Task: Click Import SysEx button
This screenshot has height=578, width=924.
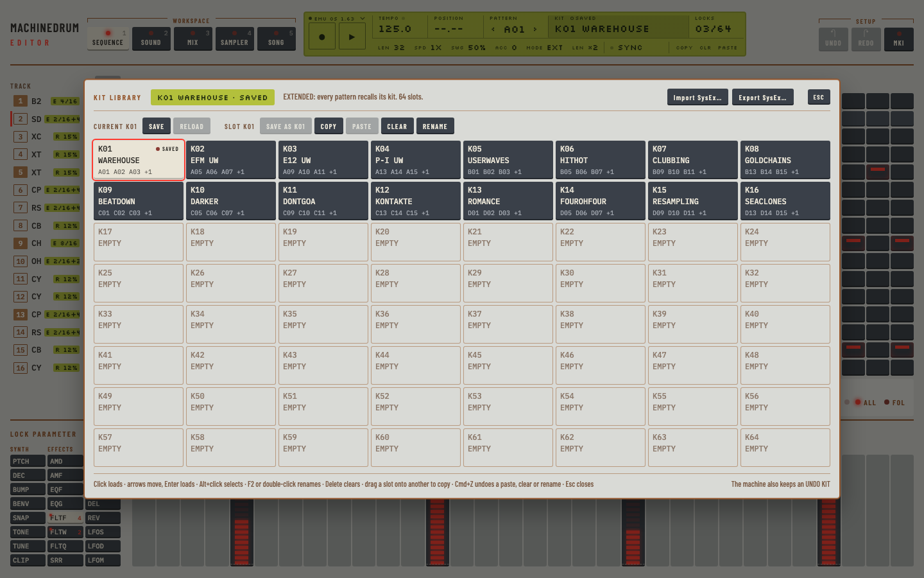Action: 697,97
